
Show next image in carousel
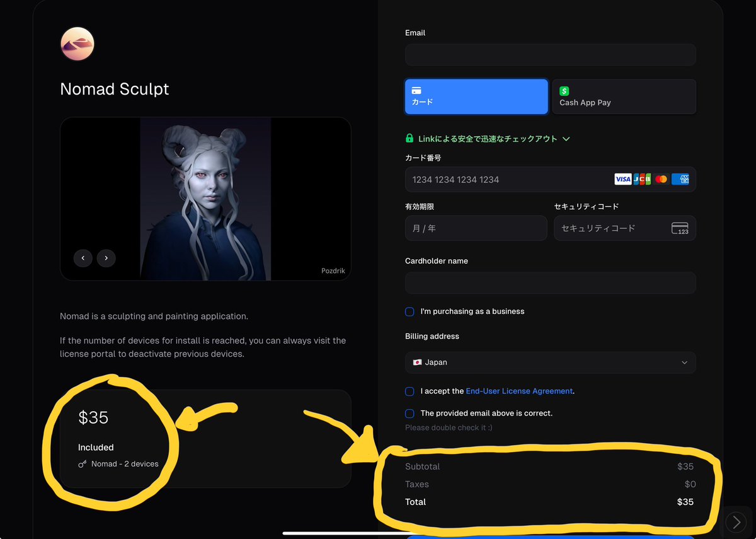(106, 258)
